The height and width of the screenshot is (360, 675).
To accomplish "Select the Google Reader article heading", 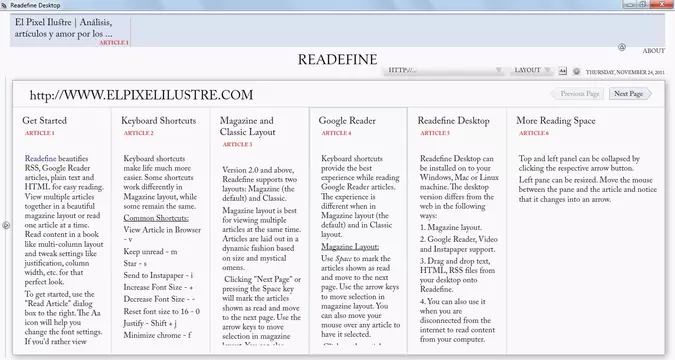I will click(347, 121).
